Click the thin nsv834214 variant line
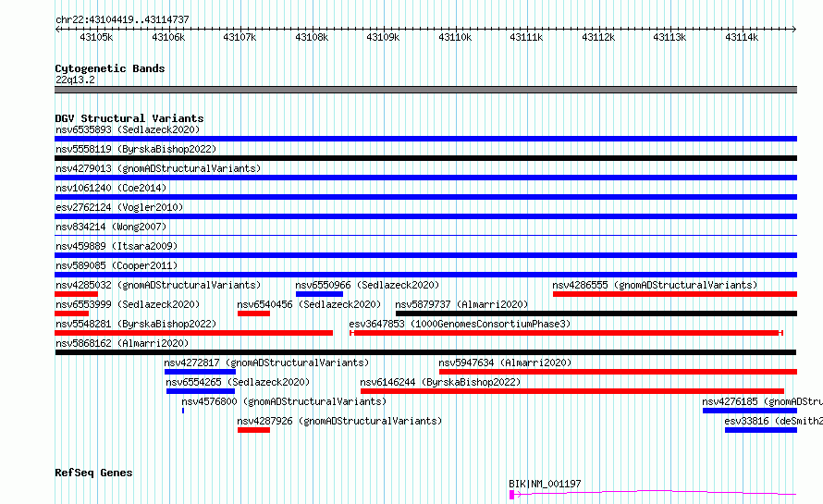 coord(425,235)
